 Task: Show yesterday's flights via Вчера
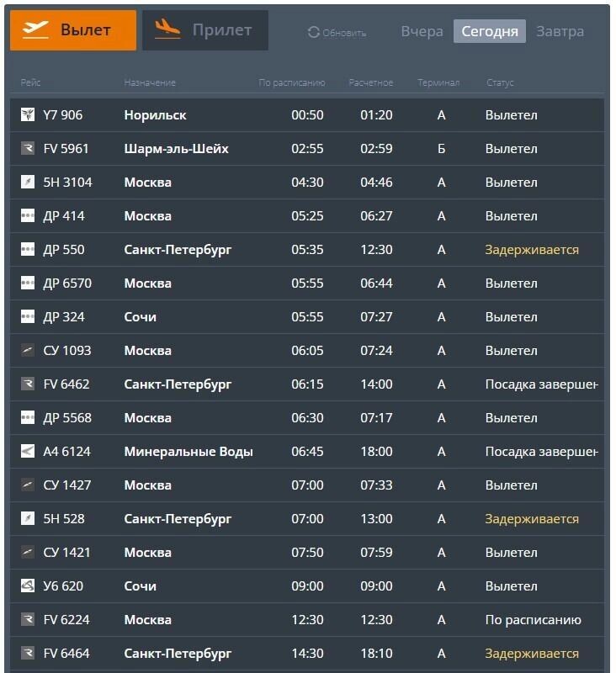point(422,31)
